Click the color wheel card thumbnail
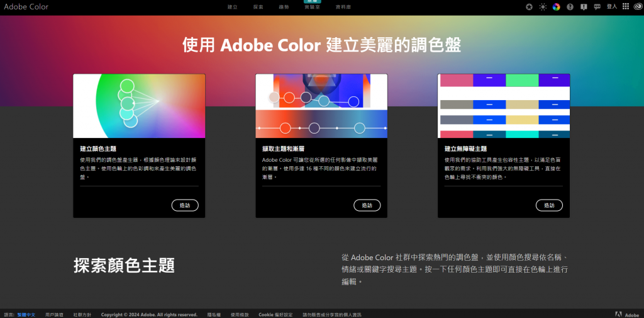This screenshot has width=644, height=318. [x=139, y=106]
